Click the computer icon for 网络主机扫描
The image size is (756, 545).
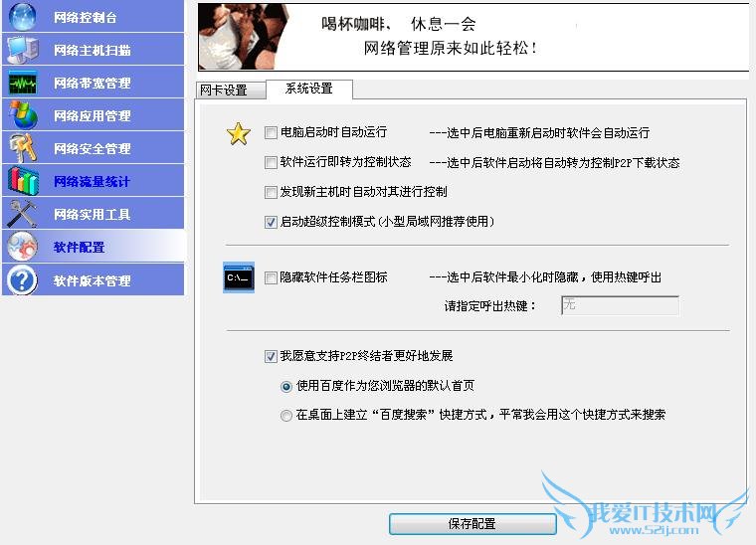(x=23, y=49)
